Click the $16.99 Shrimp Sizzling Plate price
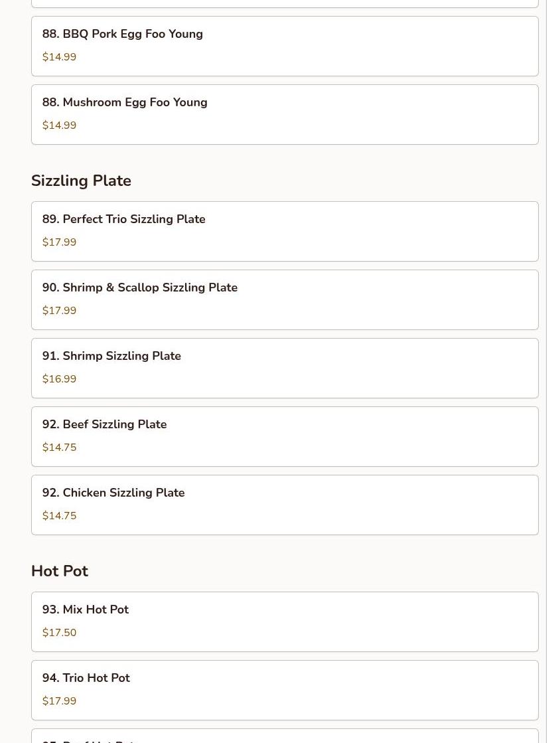This screenshot has width=560, height=743. (x=59, y=379)
